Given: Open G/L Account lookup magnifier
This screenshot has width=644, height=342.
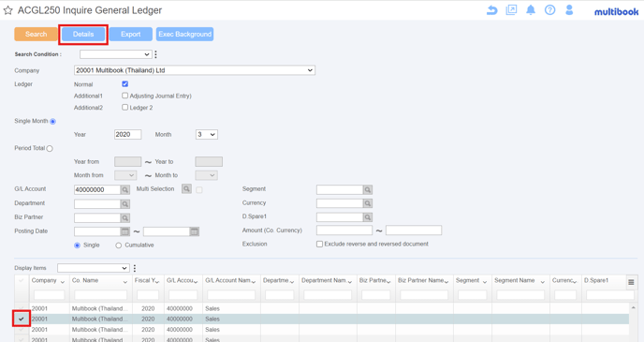Looking at the screenshot, I should [125, 189].
